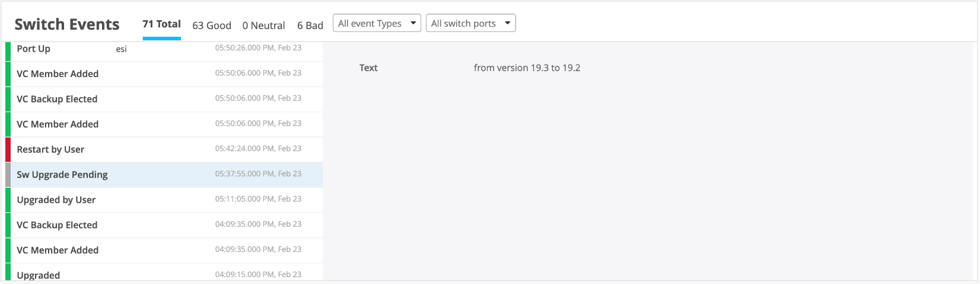
Task: Show the 0 Neutral events
Action: [263, 25]
